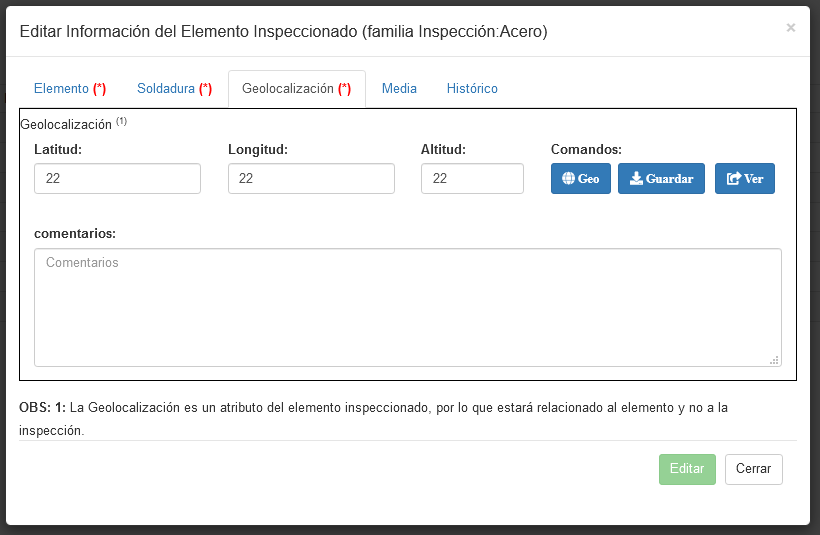Viewport: 820px width, 535px height.
Task: Click the Longitud label text
Action: coord(258,150)
